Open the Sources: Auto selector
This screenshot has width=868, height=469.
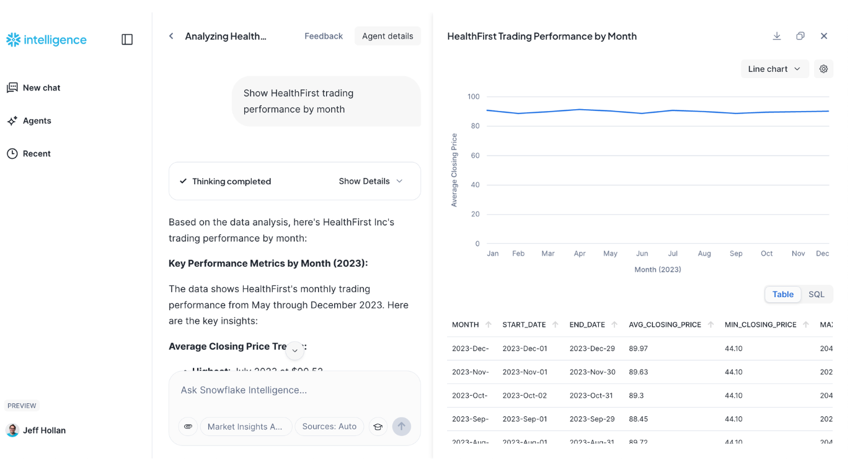(329, 426)
